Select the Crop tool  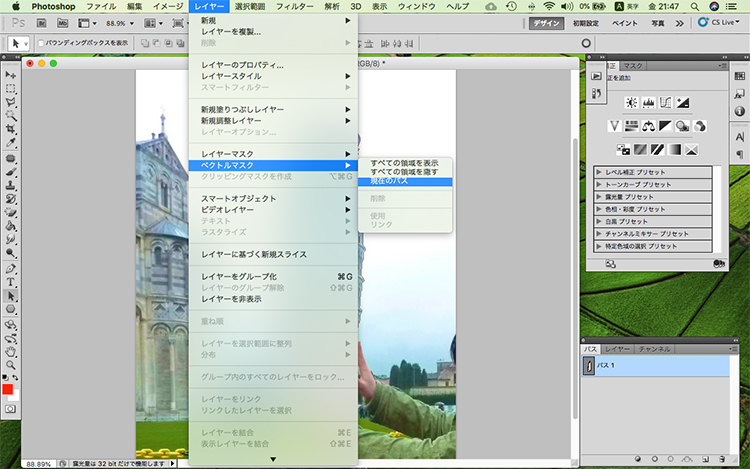[x=11, y=129]
